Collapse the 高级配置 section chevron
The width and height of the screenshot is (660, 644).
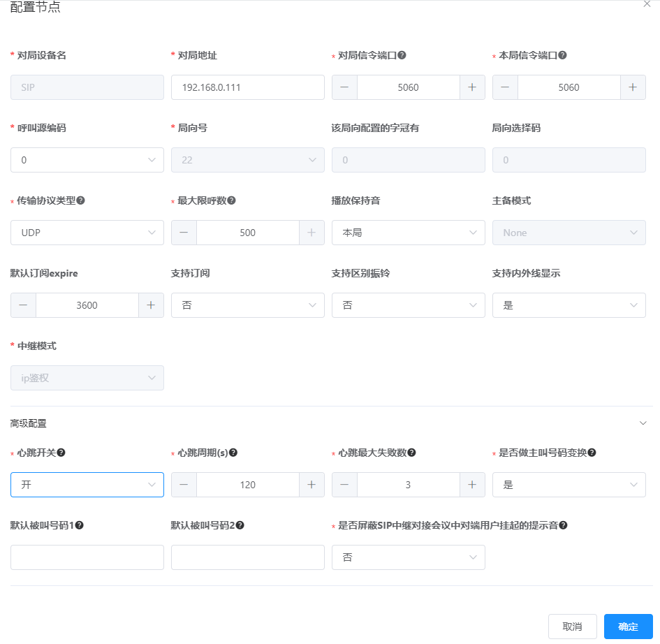pos(643,423)
